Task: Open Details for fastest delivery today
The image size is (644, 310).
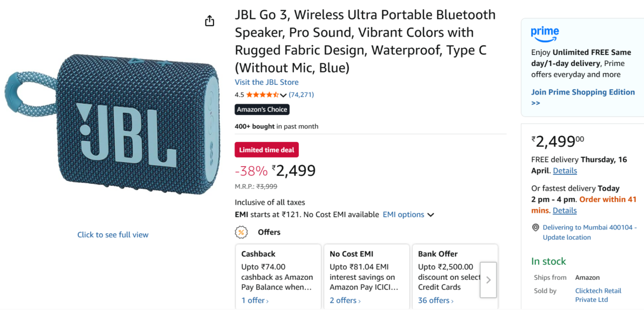Action: pyautogui.click(x=565, y=210)
